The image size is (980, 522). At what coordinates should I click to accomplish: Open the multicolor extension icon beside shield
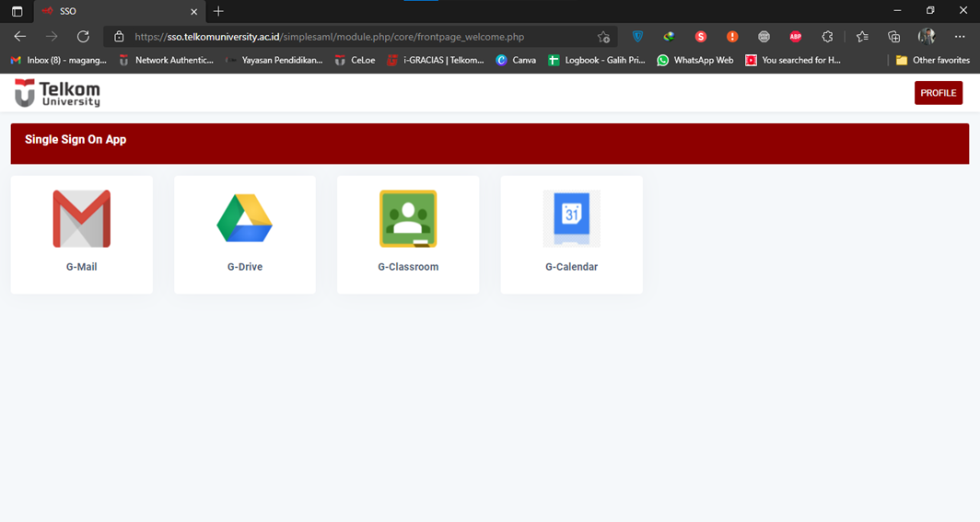(669, 37)
